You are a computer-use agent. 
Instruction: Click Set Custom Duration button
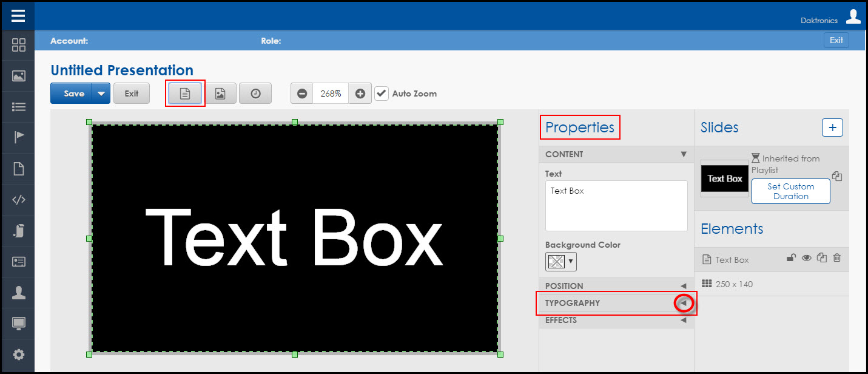coord(790,191)
